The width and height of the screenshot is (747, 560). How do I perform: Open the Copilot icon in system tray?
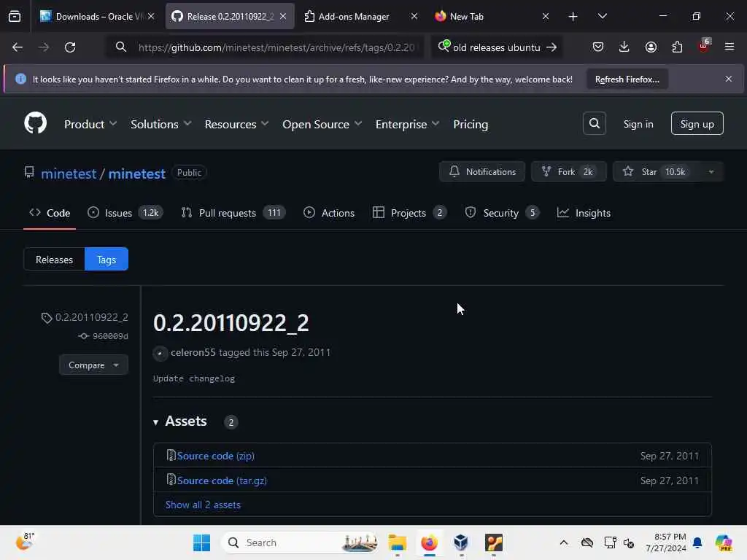pyautogui.click(x=724, y=542)
